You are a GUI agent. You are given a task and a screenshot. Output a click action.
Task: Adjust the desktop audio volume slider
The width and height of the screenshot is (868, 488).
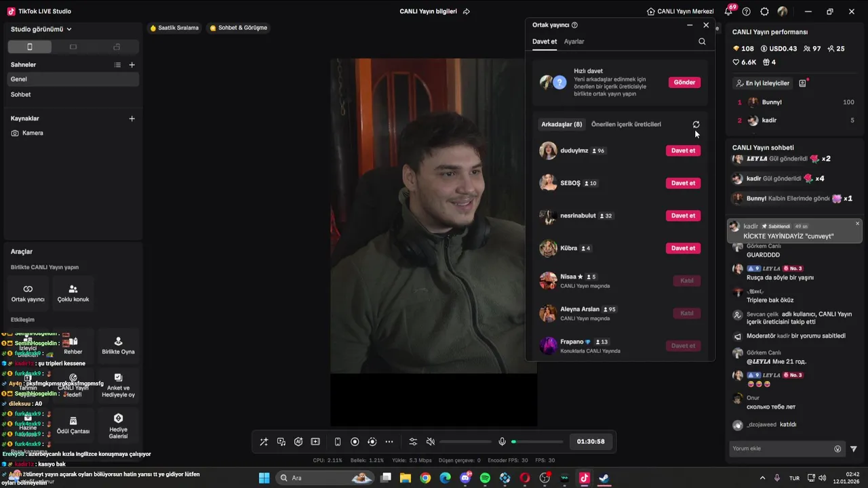click(465, 441)
